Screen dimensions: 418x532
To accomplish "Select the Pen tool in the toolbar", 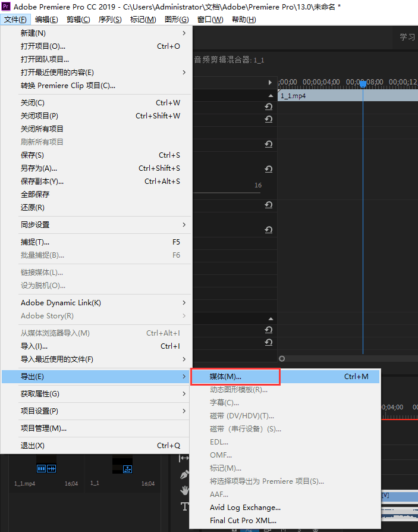I will click(x=184, y=474).
